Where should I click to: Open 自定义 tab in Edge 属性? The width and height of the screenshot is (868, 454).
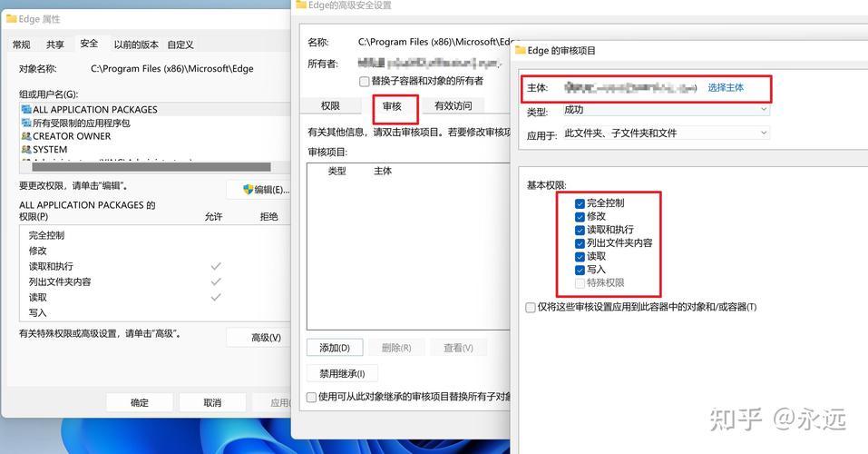[180, 44]
